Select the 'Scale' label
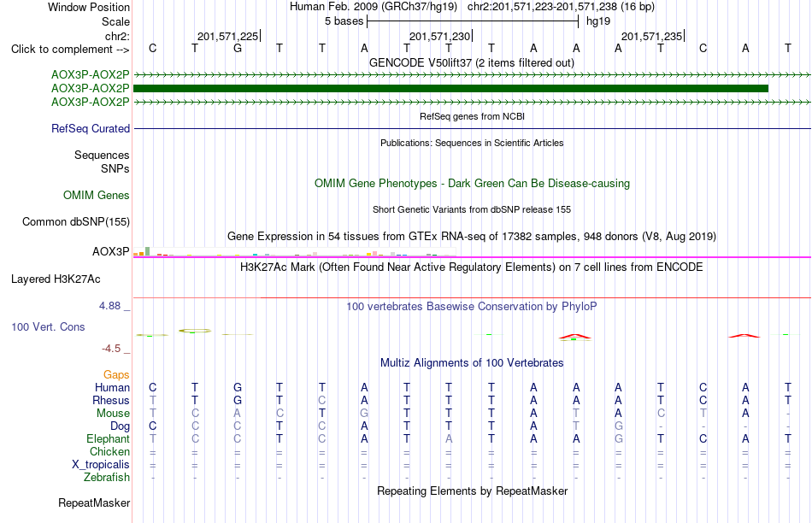 (115, 21)
